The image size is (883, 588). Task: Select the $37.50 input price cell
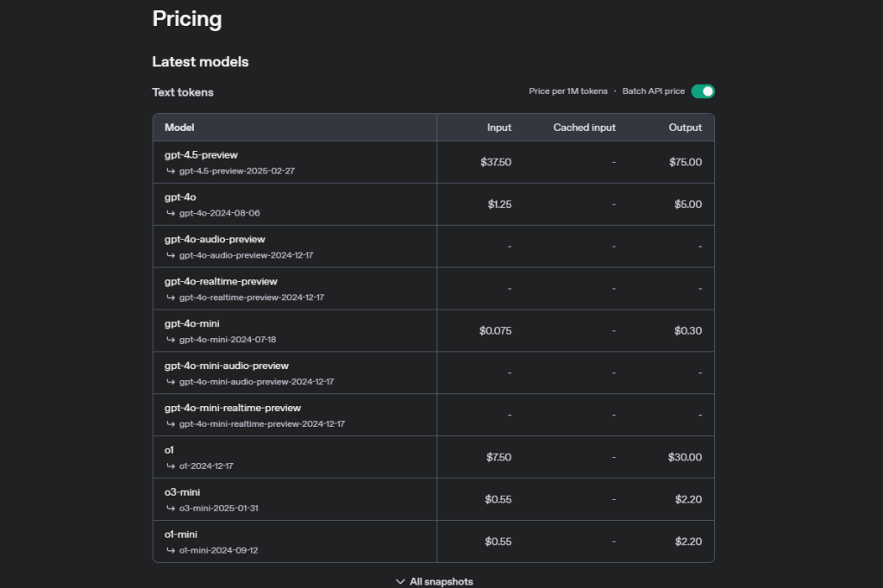[x=499, y=162]
